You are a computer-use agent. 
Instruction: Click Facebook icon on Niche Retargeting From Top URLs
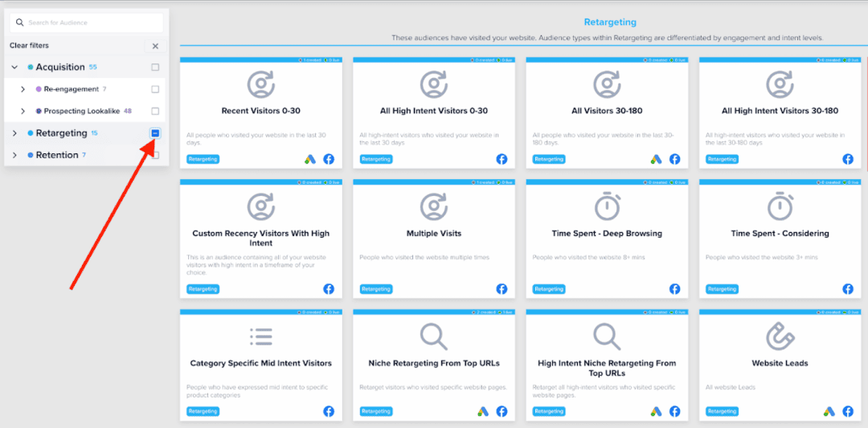(x=502, y=411)
